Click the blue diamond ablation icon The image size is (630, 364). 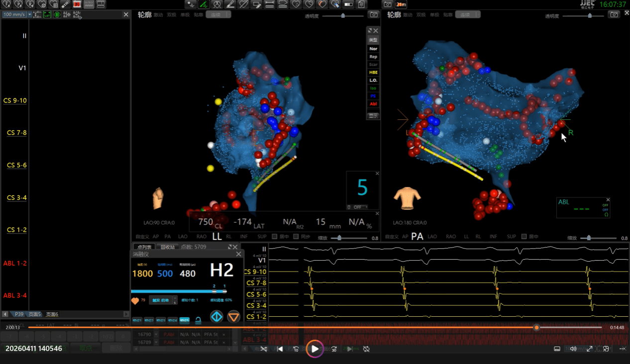click(x=216, y=317)
